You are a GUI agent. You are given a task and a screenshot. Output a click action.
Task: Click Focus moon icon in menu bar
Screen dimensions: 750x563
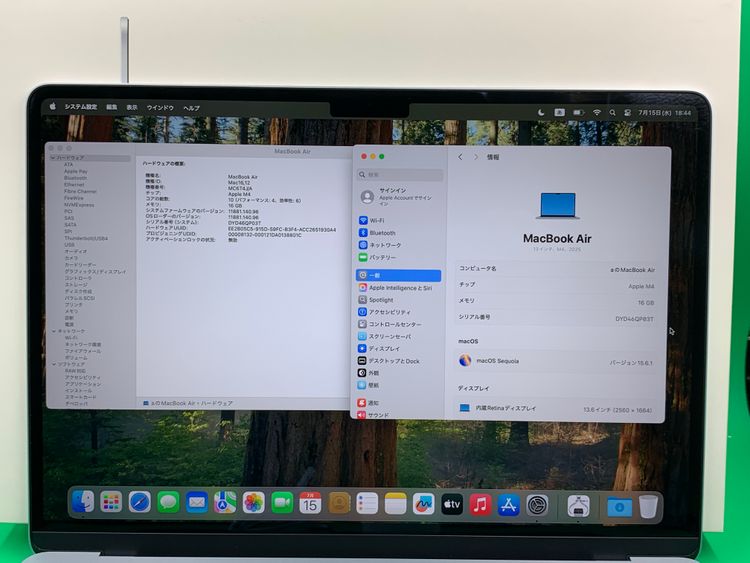tap(541, 112)
